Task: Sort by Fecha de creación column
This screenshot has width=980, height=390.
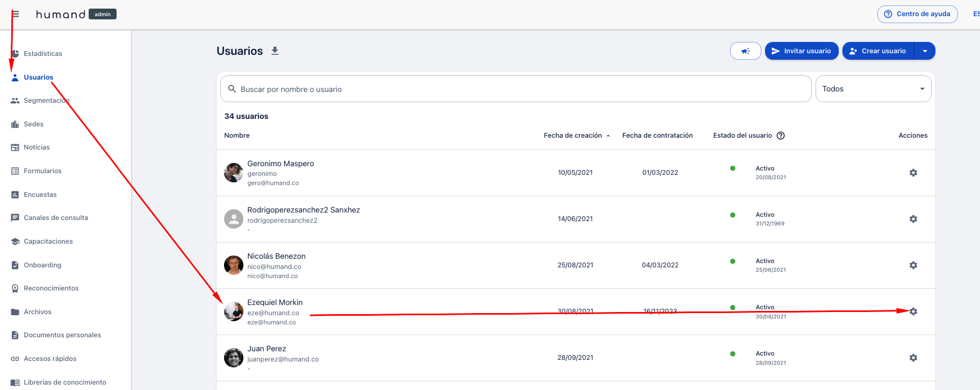Action: 577,136
